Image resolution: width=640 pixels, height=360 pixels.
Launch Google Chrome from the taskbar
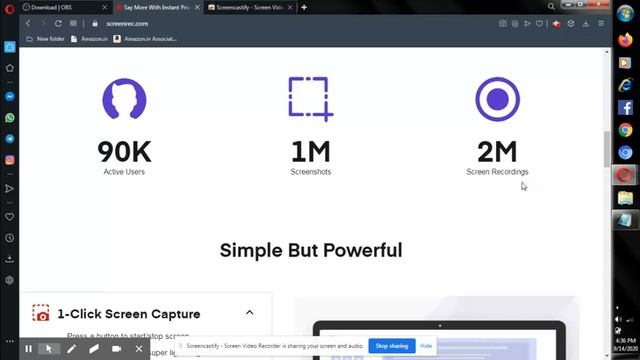click(x=625, y=130)
